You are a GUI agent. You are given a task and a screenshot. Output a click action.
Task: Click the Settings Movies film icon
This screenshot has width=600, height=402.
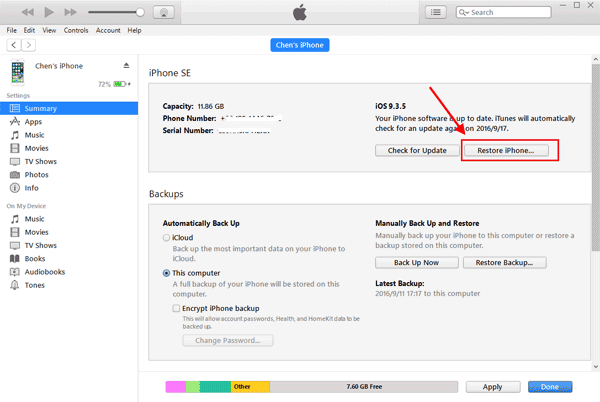(15, 148)
